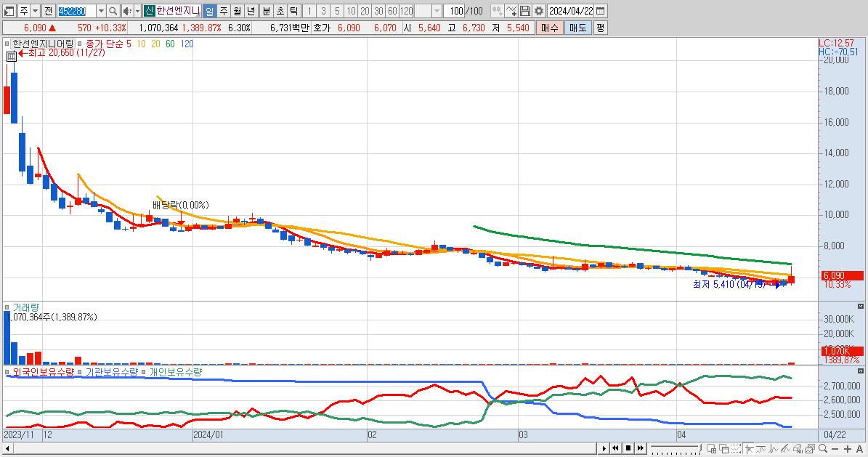
Task: Collapse the volume panel corner toggle
Action: 860,307
